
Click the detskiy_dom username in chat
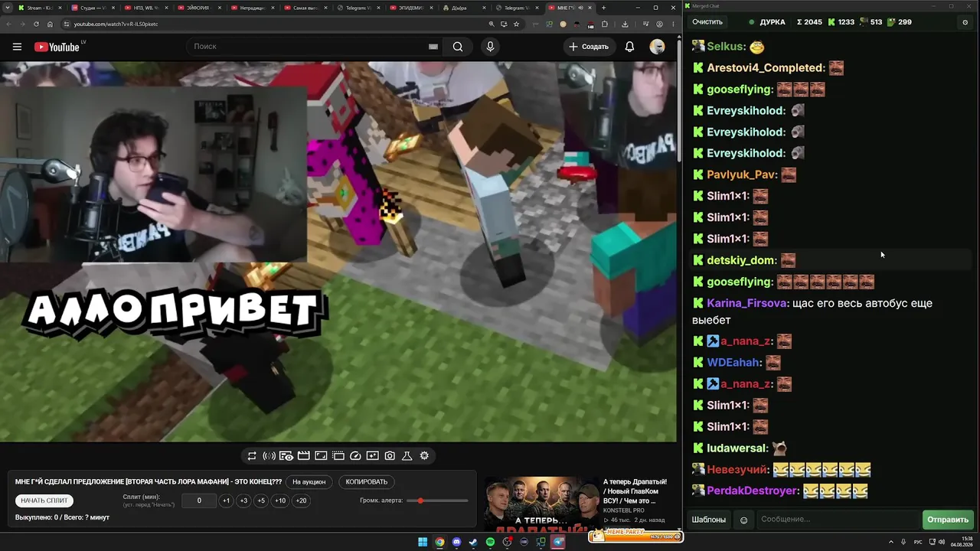point(740,260)
